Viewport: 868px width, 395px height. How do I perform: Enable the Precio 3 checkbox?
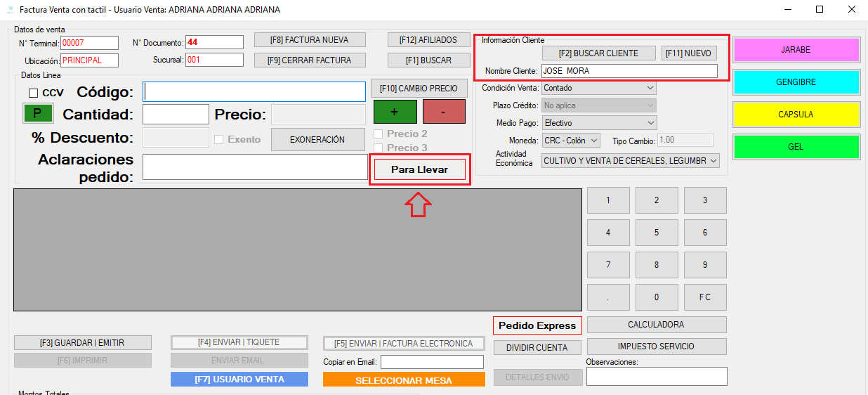[379, 148]
